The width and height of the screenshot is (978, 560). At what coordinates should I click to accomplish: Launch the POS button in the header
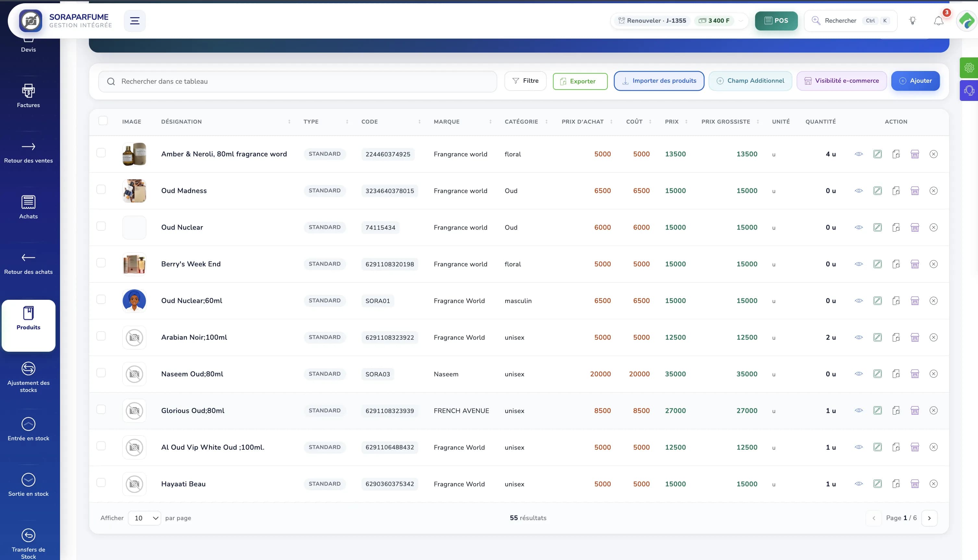click(x=776, y=21)
